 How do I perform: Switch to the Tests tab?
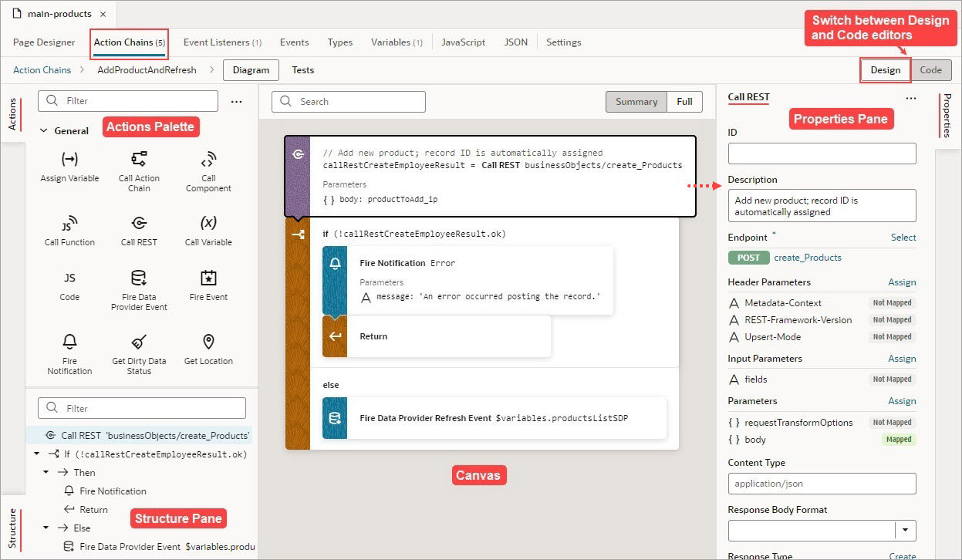coord(302,69)
